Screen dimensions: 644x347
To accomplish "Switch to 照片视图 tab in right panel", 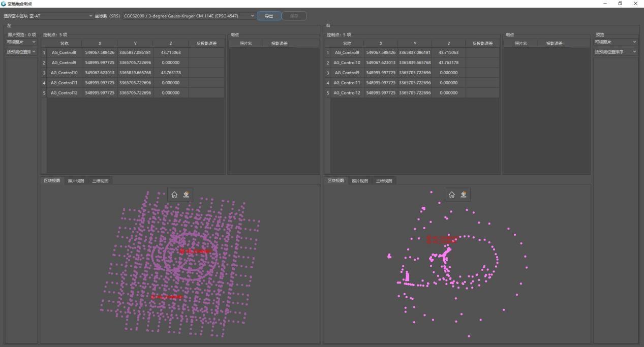I will point(360,181).
